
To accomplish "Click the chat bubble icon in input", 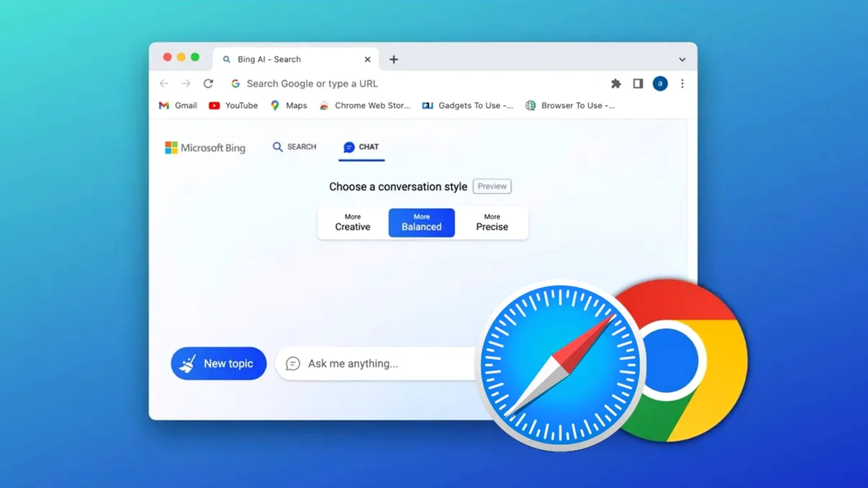I will [293, 363].
